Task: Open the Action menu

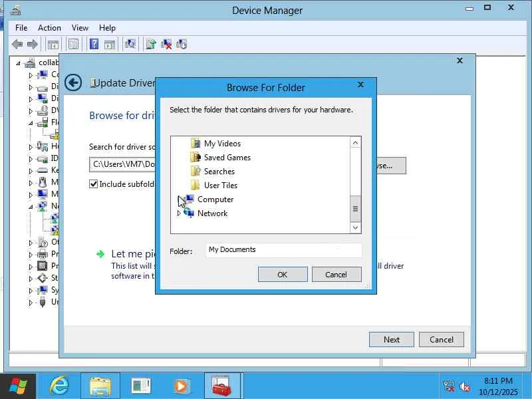Action: point(49,28)
